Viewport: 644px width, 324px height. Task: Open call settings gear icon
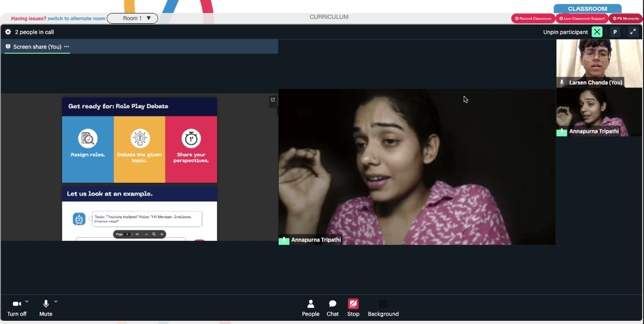(x=8, y=32)
